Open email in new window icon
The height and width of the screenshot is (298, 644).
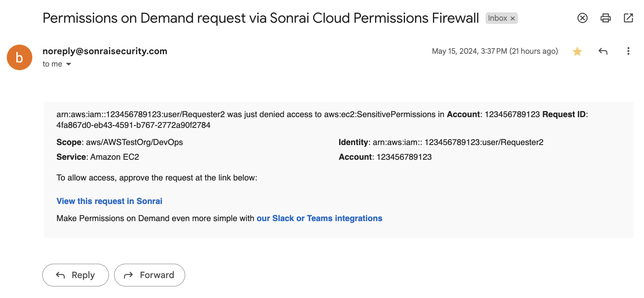coord(628,18)
